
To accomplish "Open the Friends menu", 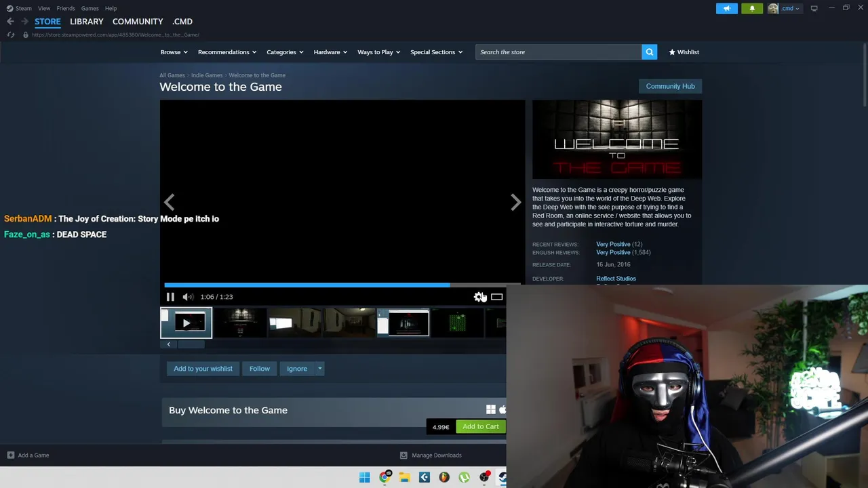I will point(66,8).
